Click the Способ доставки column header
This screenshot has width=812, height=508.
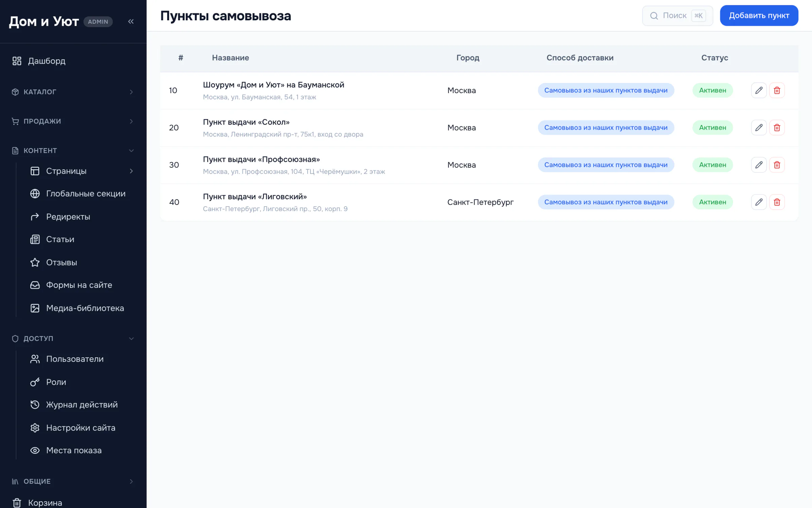click(580, 58)
